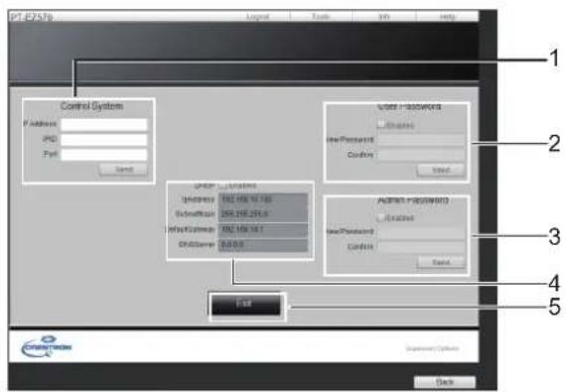This screenshot has height=392, width=566.
Task: Focus the User Password Confirm field
Action: [x=421, y=155]
